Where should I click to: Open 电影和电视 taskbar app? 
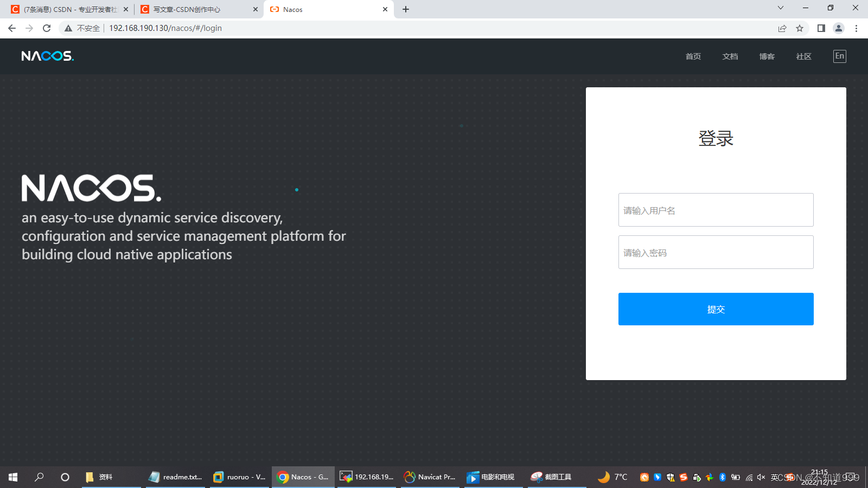[494, 477]
